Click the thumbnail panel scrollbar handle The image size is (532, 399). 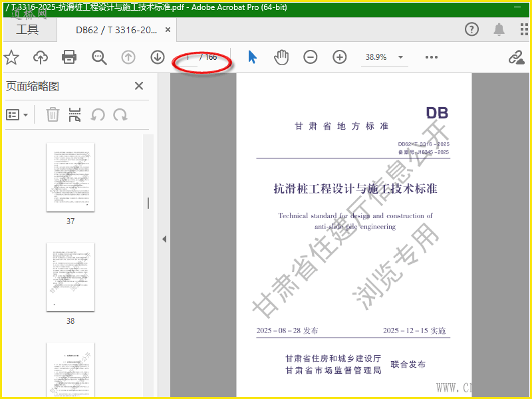tap(148, 203)
